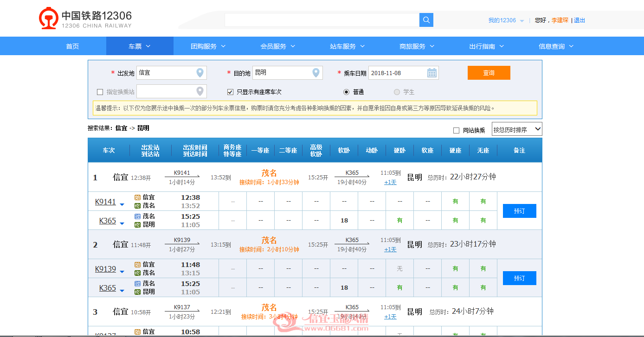Click the pin icon in 指定换乘站 field
Image resolution: width=644 pixels, height=337 pixels.
tap(200, 91)
